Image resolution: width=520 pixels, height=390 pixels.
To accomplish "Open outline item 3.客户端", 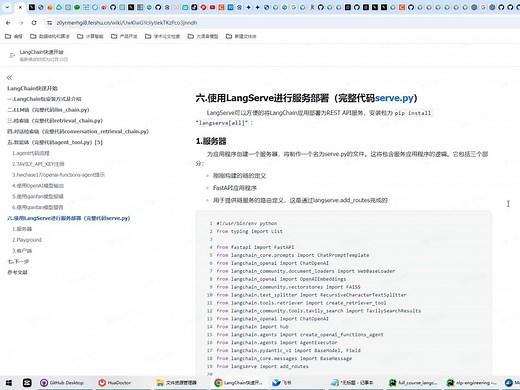I will coord(22,250).
